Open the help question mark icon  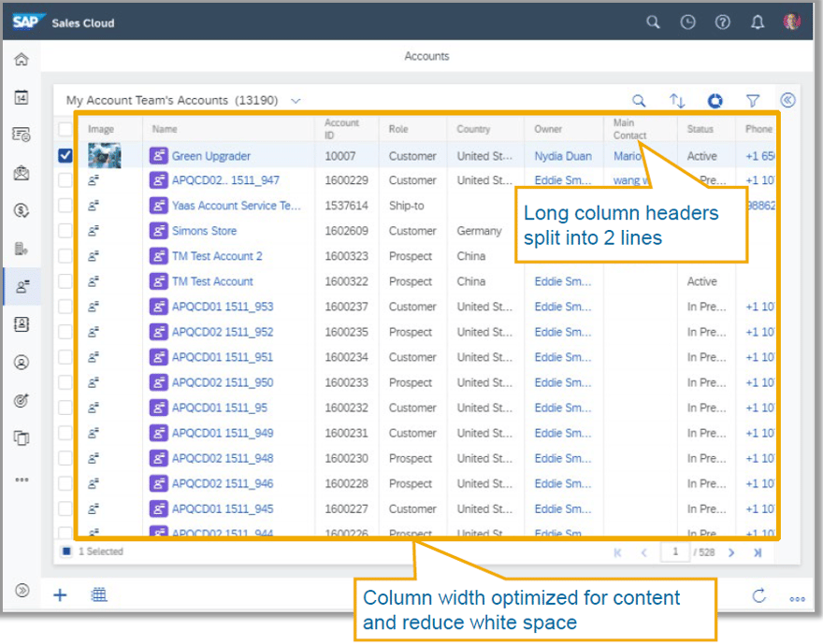pyautogui.click(x=723, y=22)
